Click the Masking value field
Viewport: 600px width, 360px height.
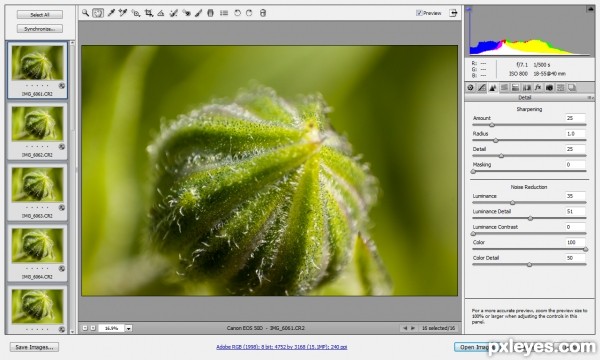pyautogui.click(x=576, y=165)
